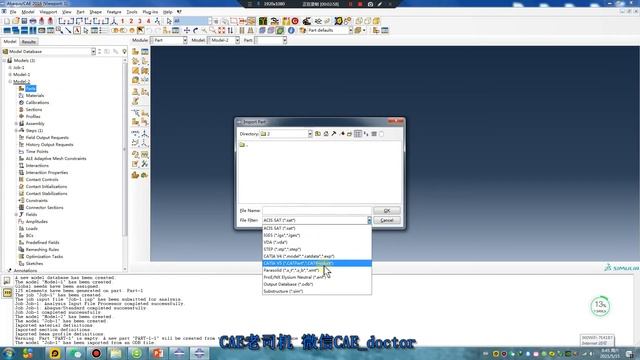The image size is (640, 360).
Task: Click the Create Directory icon in Import dialog
Action: [349, 134]
